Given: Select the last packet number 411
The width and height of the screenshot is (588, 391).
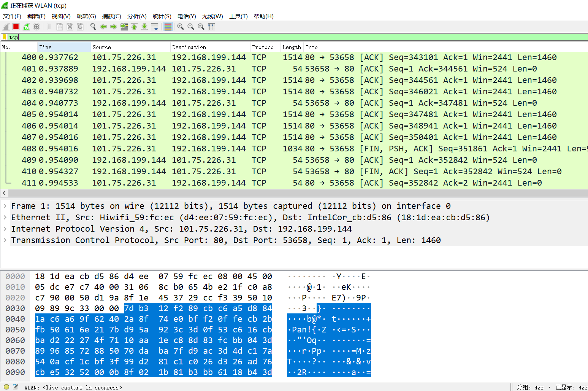Looking at the screenshot, I should (294, 183).
